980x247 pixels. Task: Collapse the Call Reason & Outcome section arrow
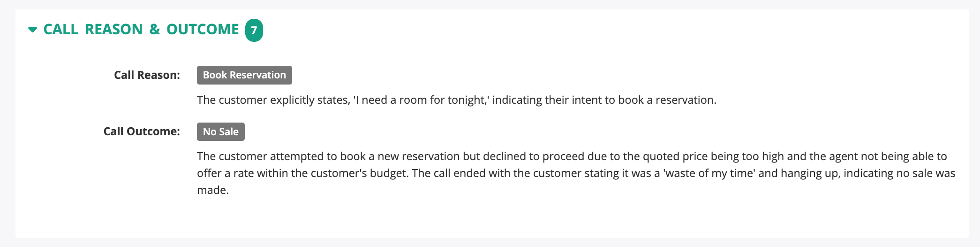pos(32,30)
